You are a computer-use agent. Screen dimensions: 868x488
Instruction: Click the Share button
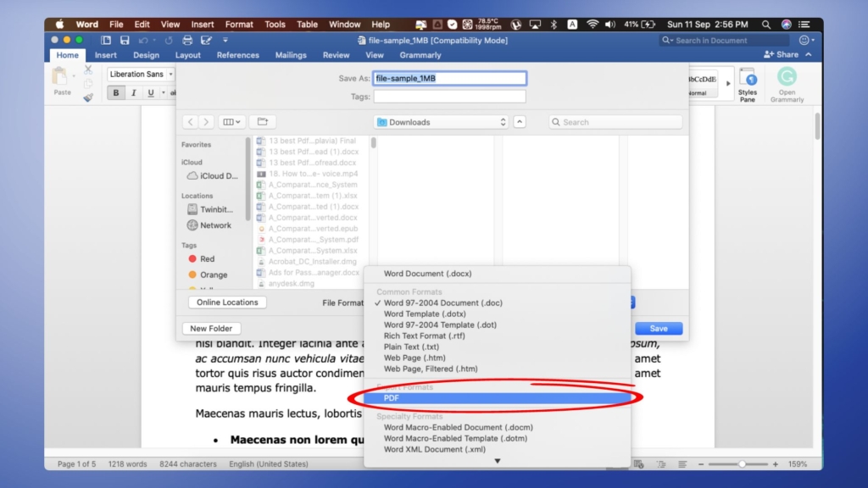(781, 55)
